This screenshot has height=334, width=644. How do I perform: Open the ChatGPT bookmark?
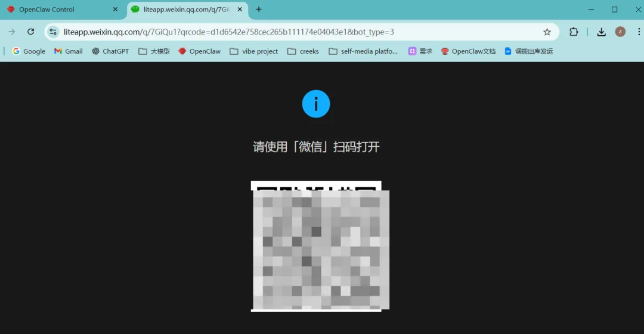pyautogui.click(x=110, y=51)
